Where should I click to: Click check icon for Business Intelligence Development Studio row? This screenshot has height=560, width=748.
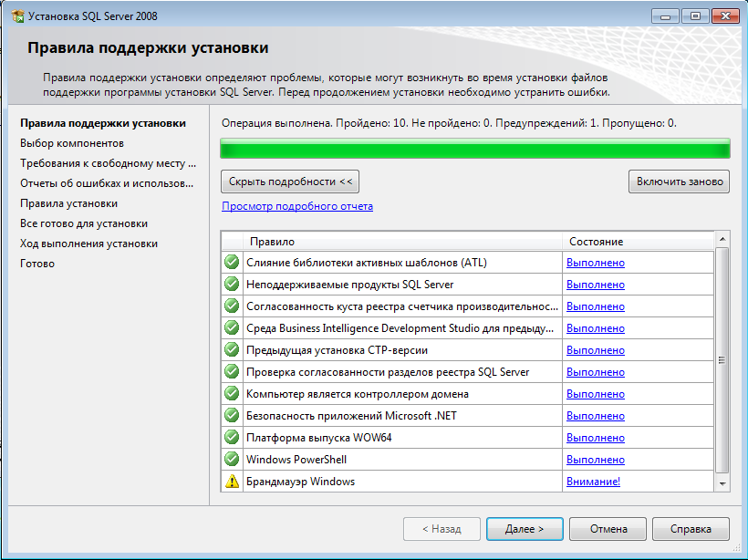[x=232, y=327]
